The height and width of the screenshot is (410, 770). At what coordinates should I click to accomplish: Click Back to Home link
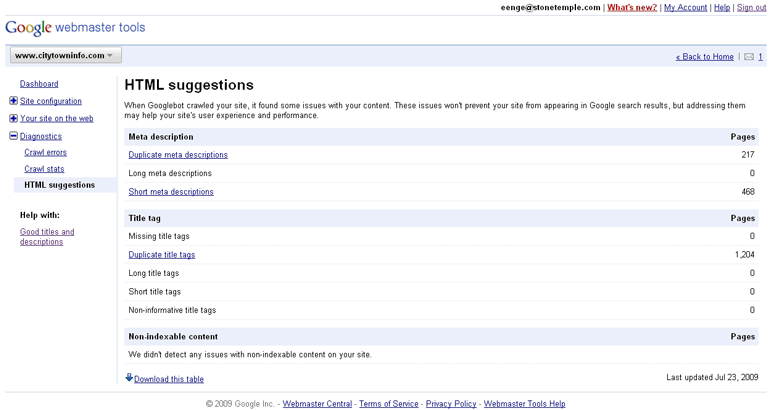click(705, 57)
